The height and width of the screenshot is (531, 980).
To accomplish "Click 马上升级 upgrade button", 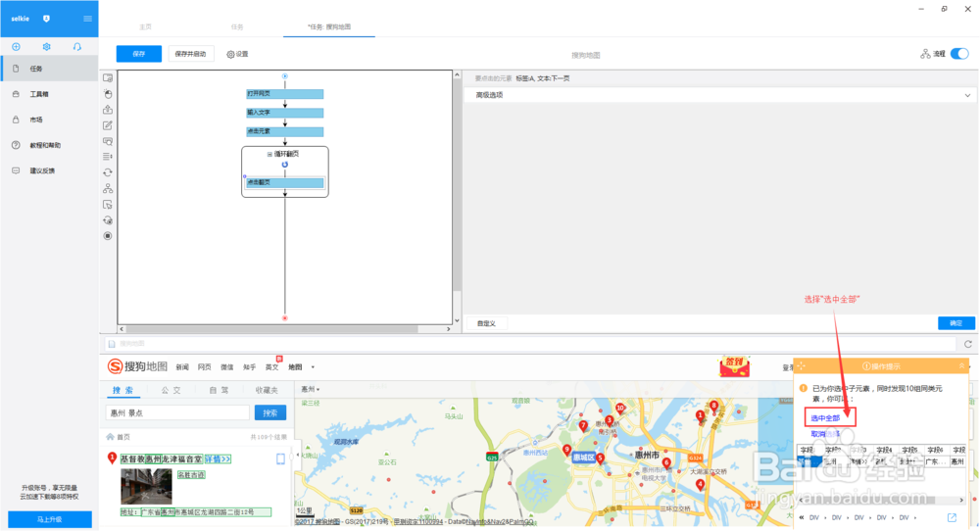I will point(49,520).
